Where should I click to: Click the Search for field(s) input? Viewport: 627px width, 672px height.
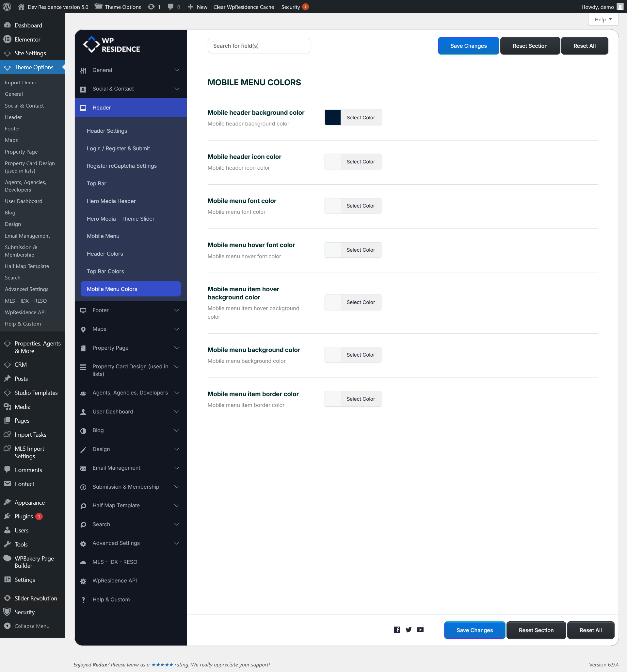(259, 46)
